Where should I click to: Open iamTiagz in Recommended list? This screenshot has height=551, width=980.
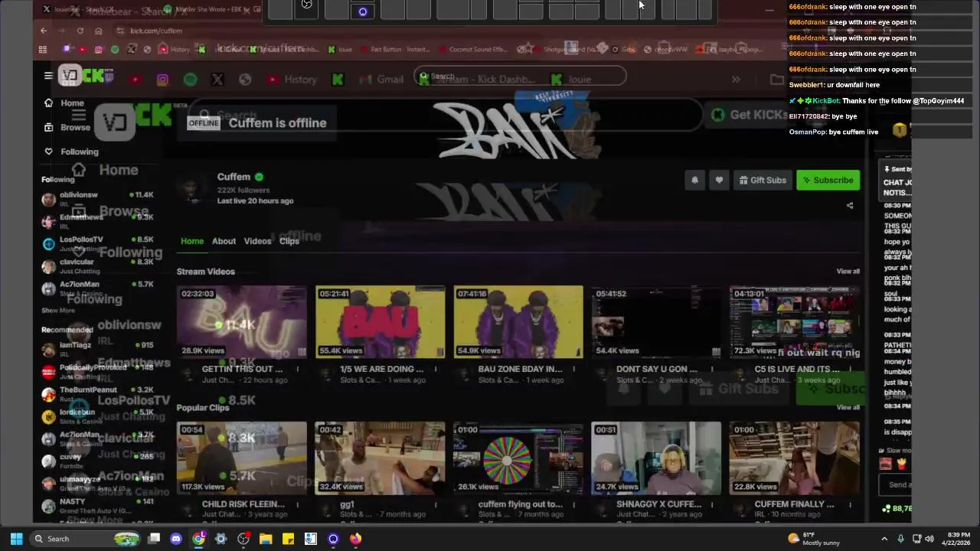coord(98,349)
